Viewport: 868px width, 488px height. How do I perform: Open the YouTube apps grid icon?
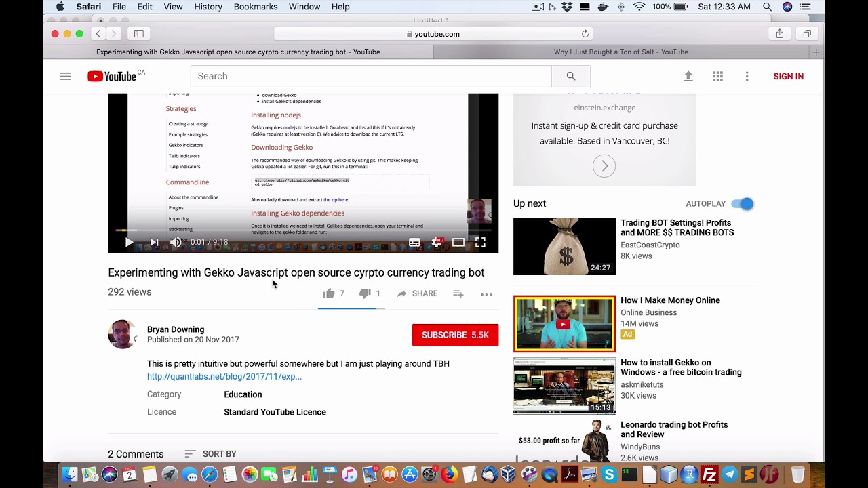click(x=717, y=77)
